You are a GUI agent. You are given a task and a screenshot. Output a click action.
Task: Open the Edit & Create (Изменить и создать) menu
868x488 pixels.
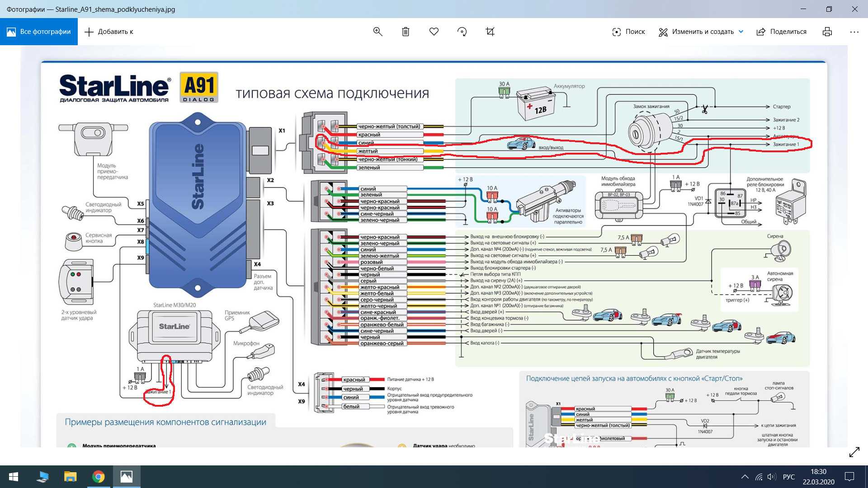pos(696,32)
